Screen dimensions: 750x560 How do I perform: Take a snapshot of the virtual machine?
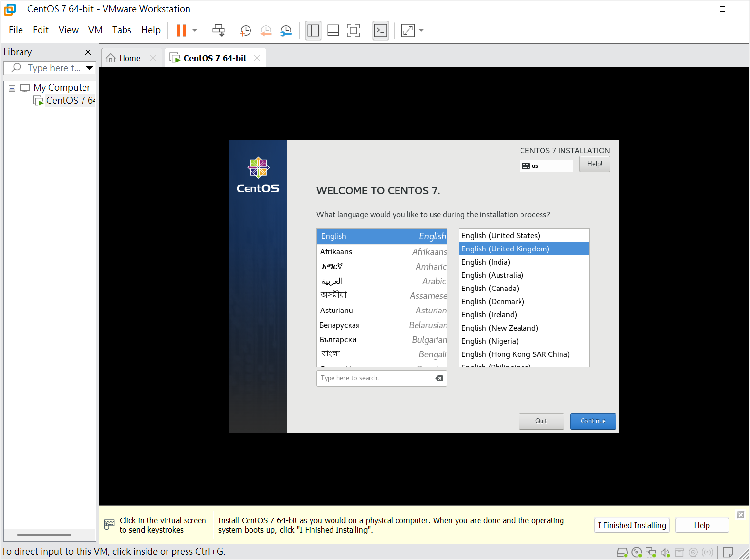click(245, 30)
